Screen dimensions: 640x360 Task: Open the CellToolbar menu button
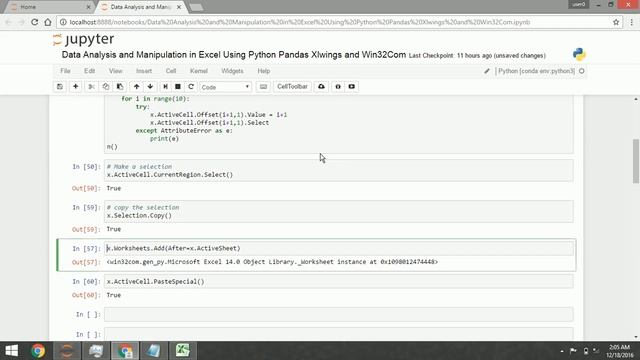[292, 87]
